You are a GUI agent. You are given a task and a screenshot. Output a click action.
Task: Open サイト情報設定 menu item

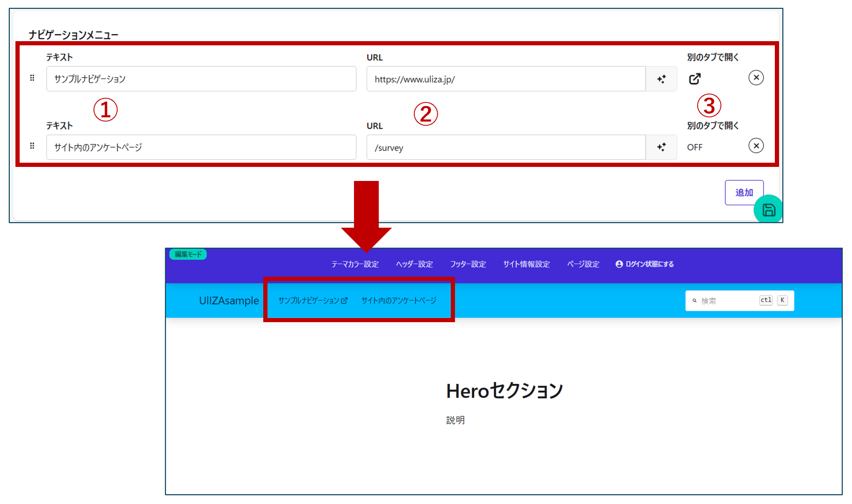tap(527, 264)
